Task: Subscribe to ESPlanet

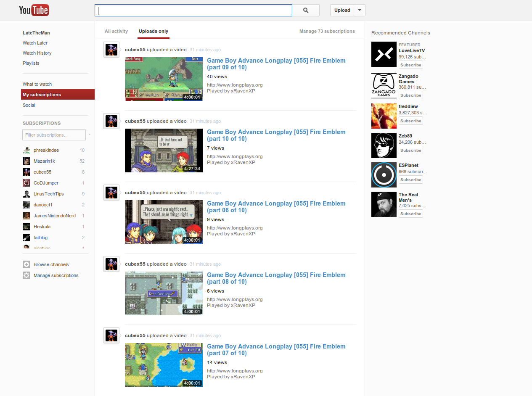Action: tap(411, 180)
